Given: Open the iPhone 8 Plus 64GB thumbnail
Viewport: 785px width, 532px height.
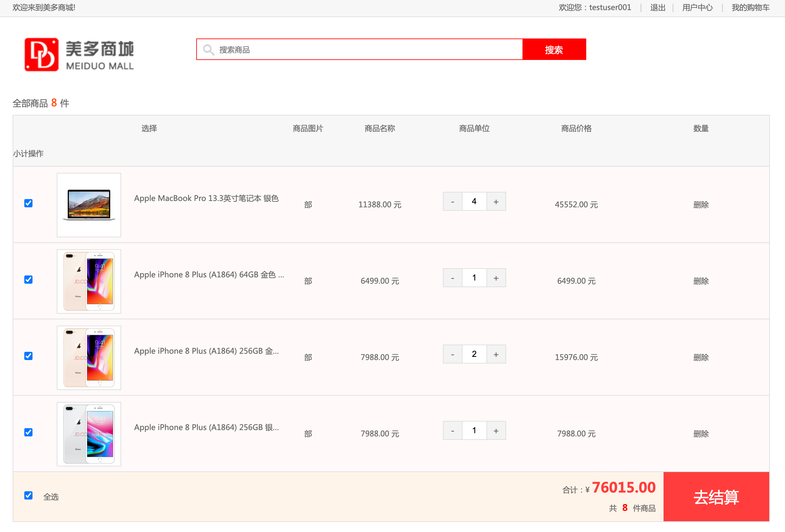Looking at the screenshot, I should click(89, 281).
